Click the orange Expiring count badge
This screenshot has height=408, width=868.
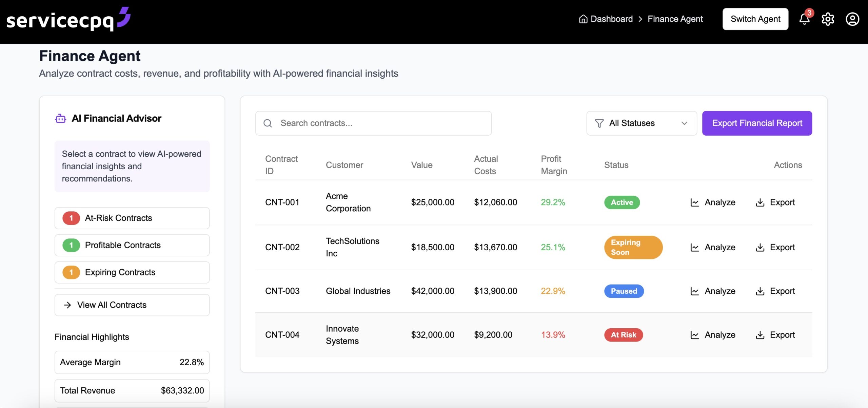(71, 272)
